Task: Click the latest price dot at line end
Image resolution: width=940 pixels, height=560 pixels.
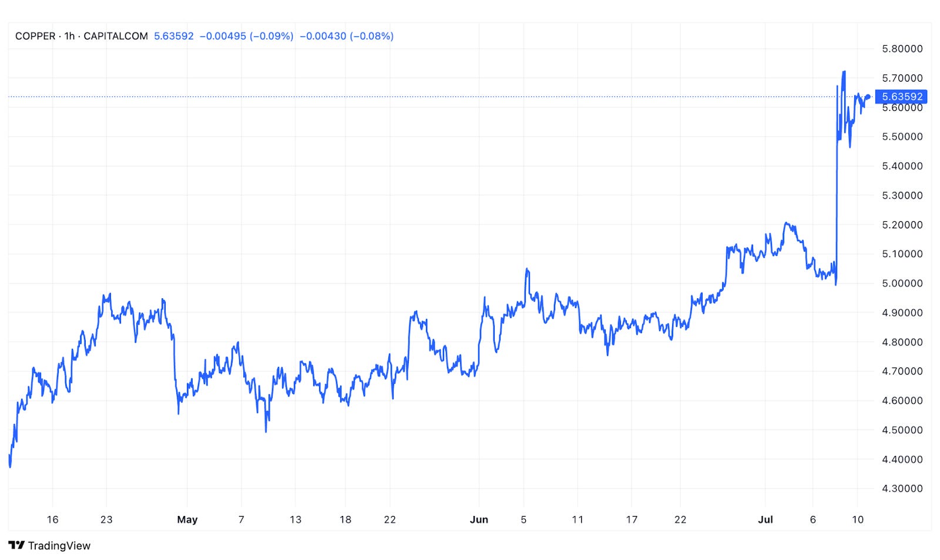Action: point(868,97)
